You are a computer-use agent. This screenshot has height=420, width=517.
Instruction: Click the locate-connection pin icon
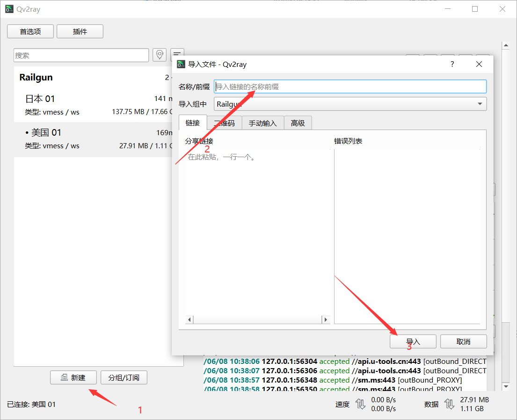[160, 55]
